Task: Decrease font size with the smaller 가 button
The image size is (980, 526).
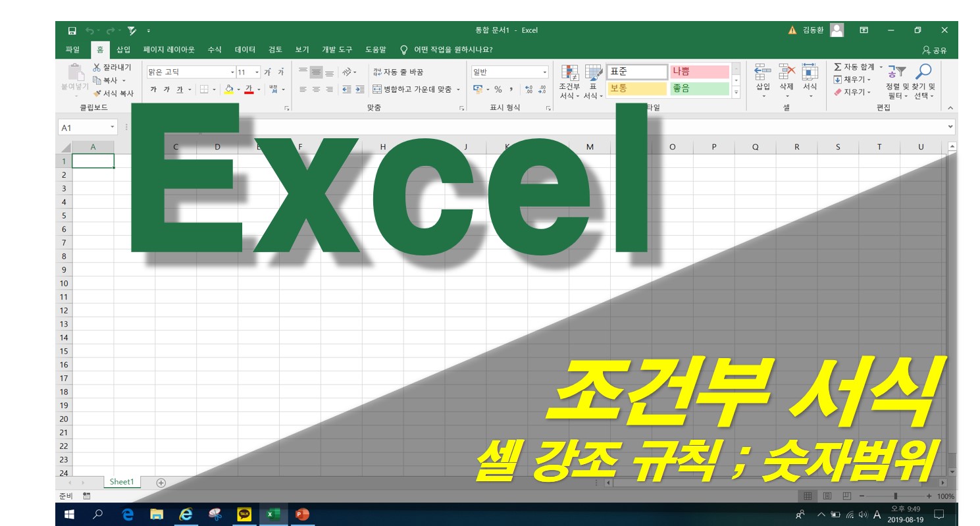Action: (281, 72)
